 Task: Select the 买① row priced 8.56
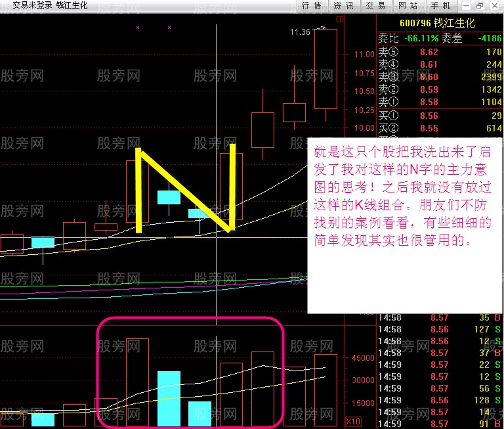click(440, 116)
